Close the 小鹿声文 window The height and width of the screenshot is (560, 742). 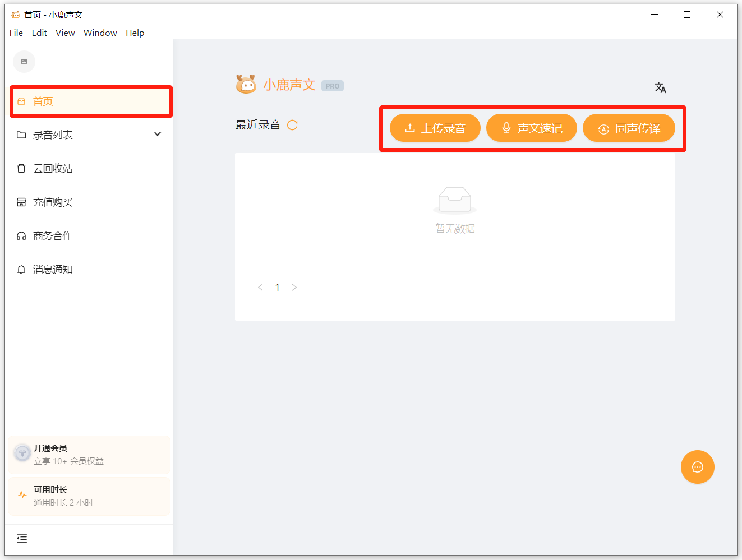(720, 15)
